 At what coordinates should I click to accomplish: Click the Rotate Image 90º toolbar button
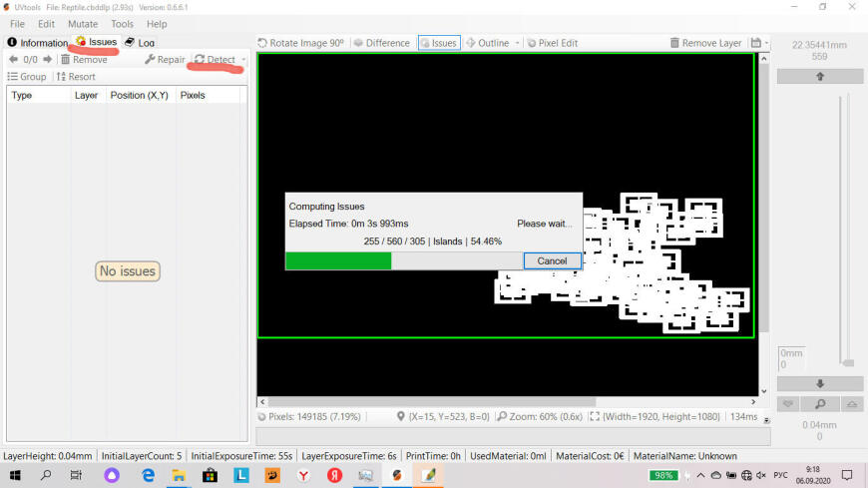[x=301, y=43]
